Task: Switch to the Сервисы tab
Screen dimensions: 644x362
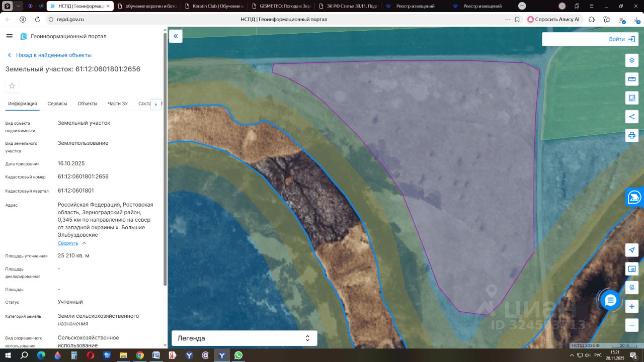Action: pos(57,104)
